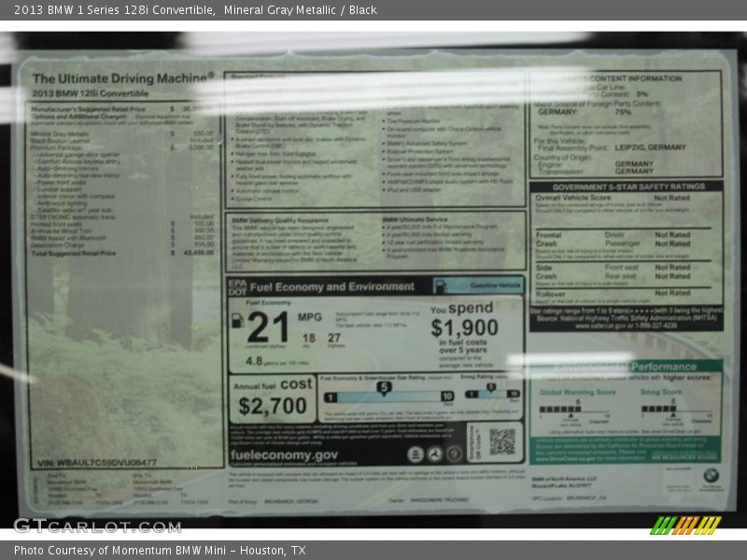Image resolution: width=747 pixels, height=560 pixels.
Task: Click the Smog Score bar in Environmental Performance
Action: click(676, 409)
